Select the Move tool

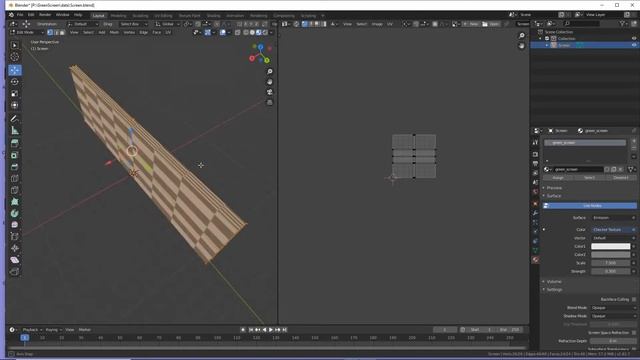tap(15, 70)
